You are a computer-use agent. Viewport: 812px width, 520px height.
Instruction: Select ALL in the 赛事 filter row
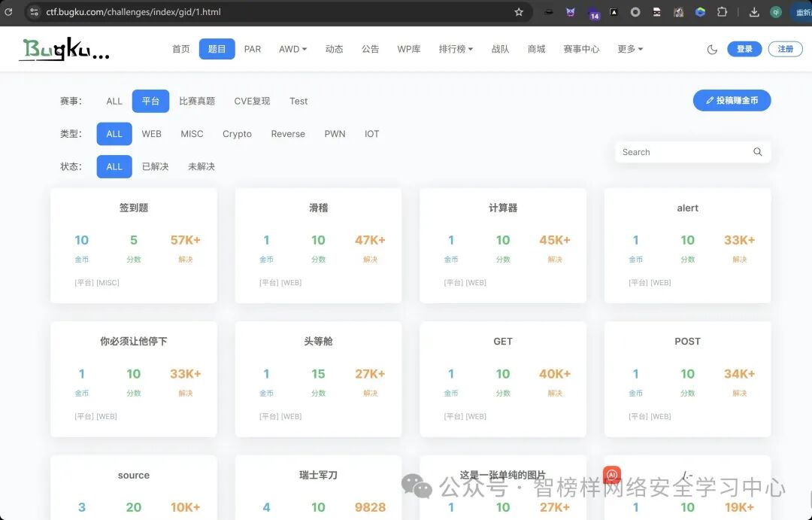114,101
